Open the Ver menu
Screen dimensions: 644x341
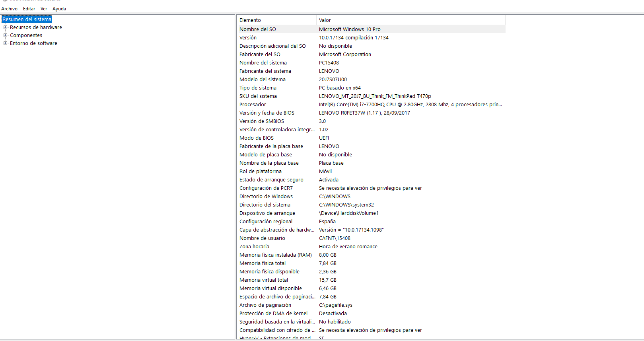[44, 9]
